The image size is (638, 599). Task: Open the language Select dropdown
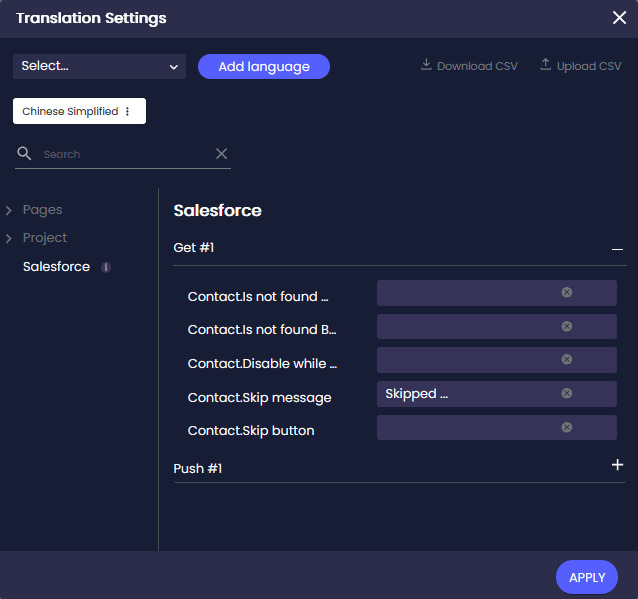click(99, 66)
